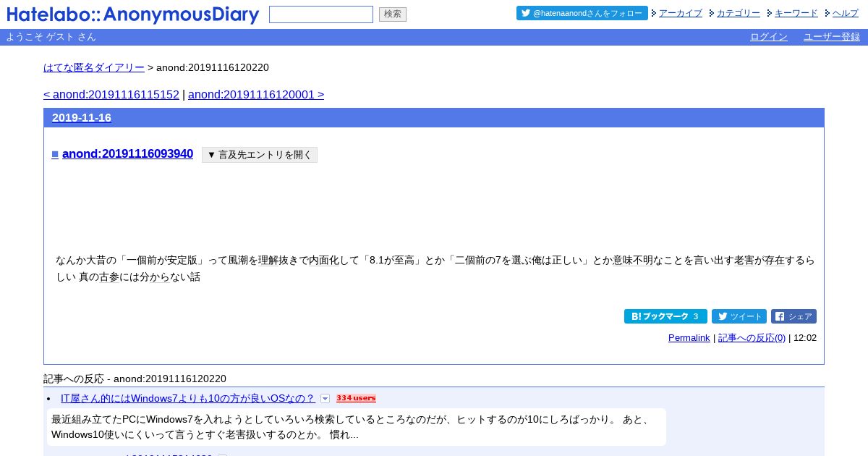Viewport: 868px width, 456px height.
Task: Go to previous entry anond:20191116115152
Action: click(x=111, y=95)
